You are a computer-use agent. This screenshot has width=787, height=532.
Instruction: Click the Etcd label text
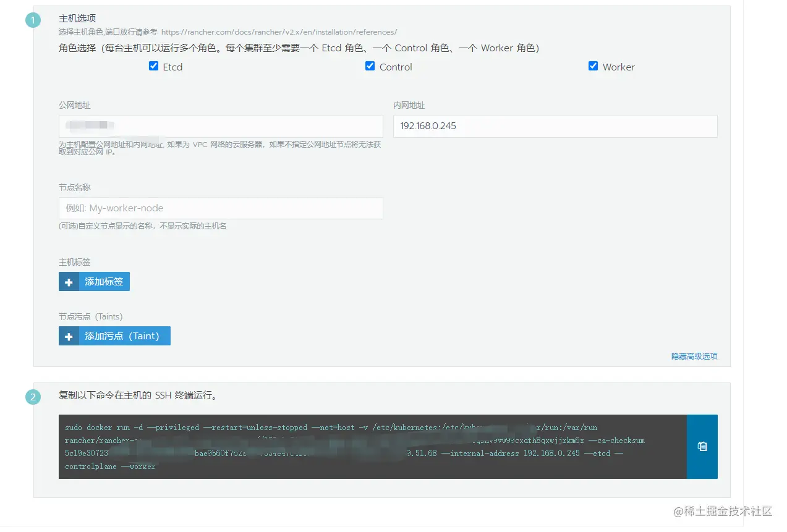(x=172, y=67)
